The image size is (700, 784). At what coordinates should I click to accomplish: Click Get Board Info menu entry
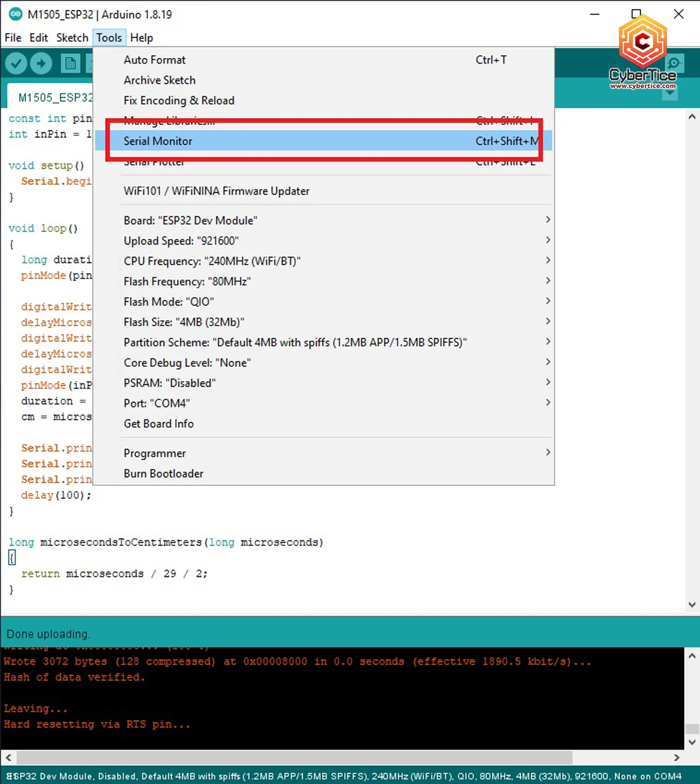[x=159, y=424]
